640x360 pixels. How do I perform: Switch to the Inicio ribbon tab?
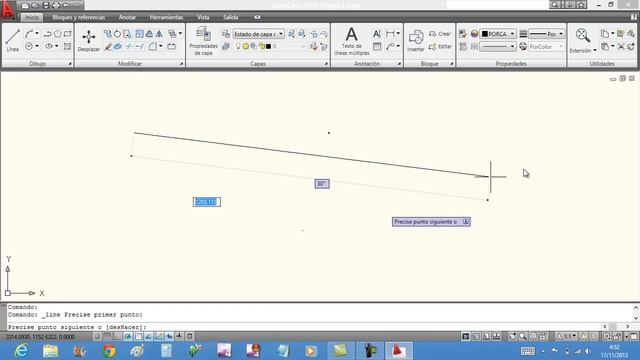[x=32, y=17]
